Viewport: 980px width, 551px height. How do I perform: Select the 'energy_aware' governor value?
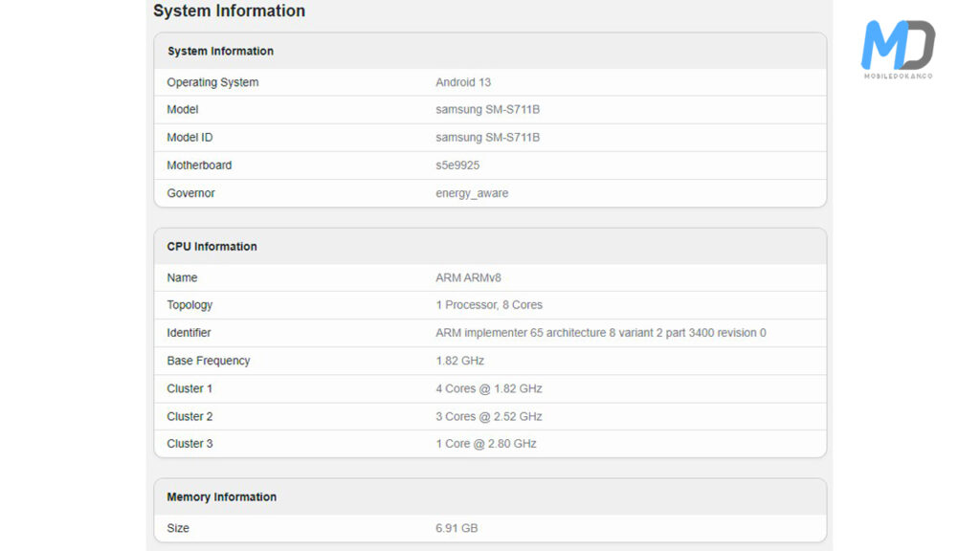pos(472,193)
